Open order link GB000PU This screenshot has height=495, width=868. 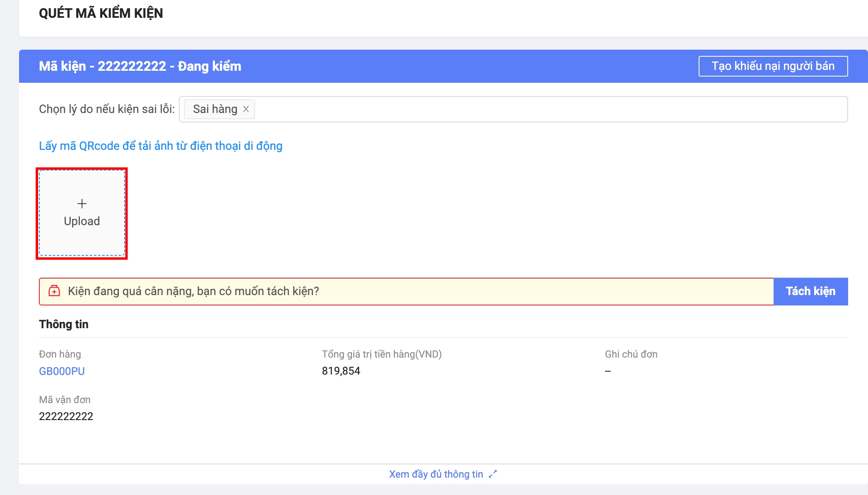pos(62,371)
